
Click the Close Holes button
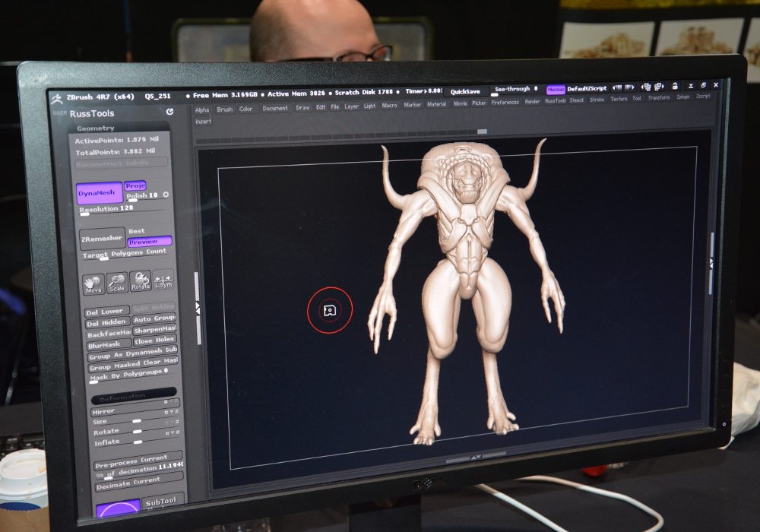(154, 340)
